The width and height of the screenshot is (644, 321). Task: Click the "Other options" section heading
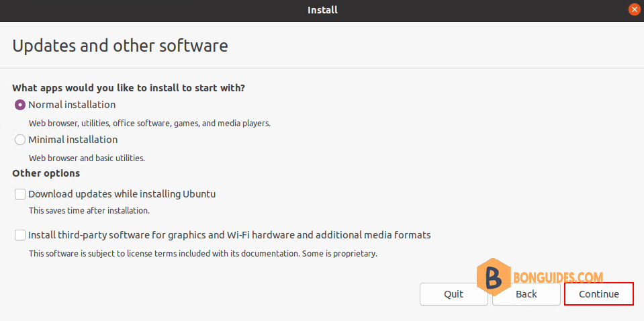click(x=46, y=173)
